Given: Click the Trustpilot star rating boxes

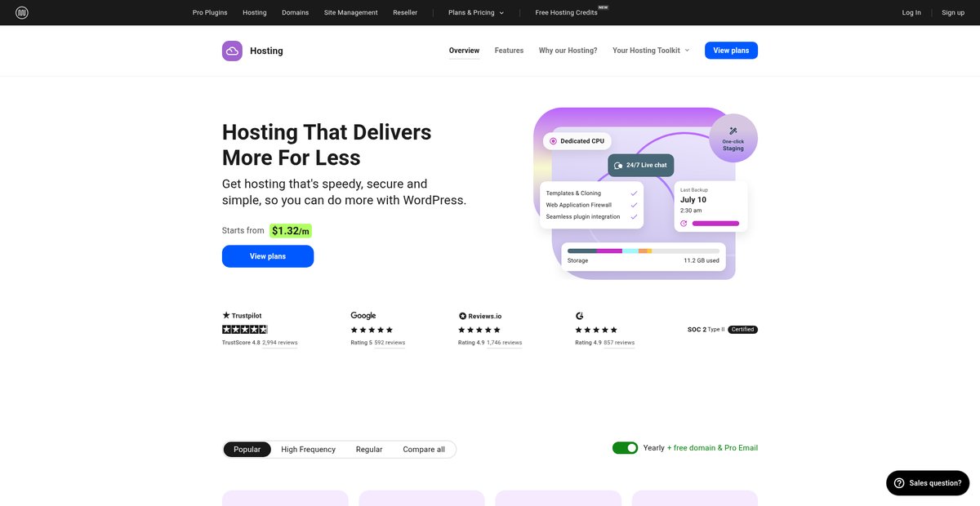Looking at the screenshot, I should click(245, 330).
